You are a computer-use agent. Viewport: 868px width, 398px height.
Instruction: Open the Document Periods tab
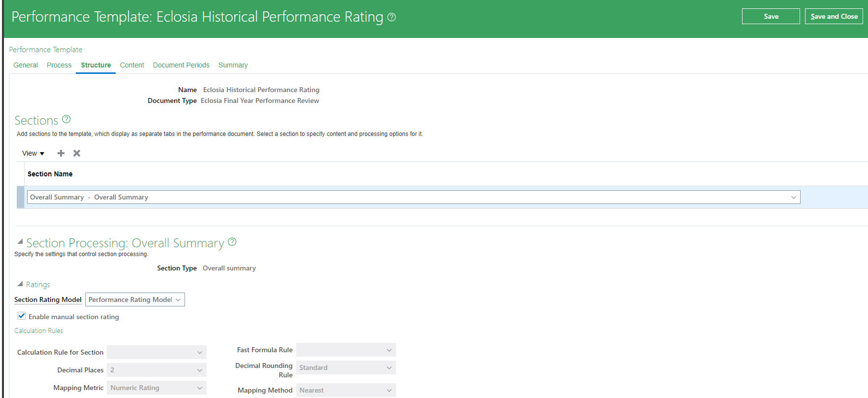(181, 65)
